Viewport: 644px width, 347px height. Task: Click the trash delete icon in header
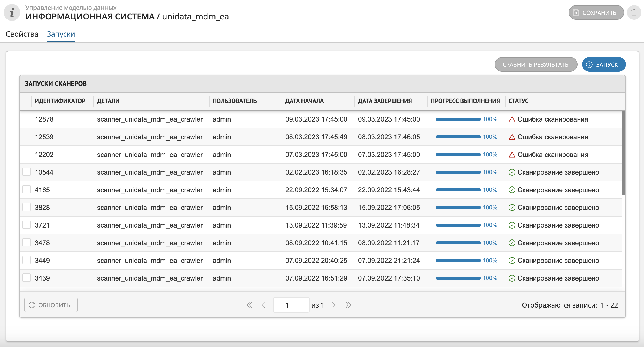pos(634,12)
